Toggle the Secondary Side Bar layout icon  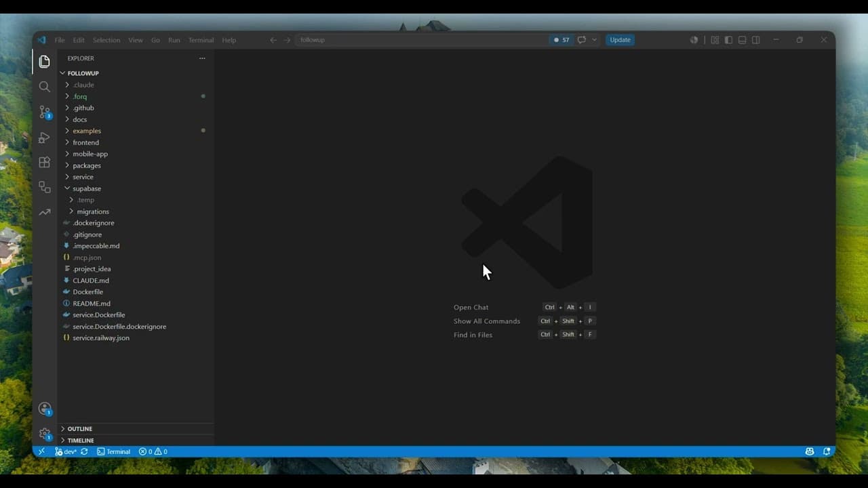click(756, 40)
